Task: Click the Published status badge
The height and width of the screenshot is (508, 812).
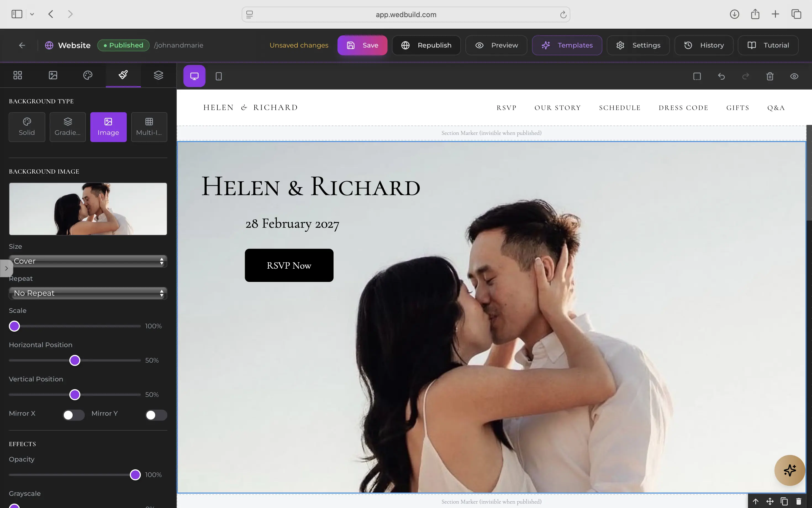Action: click(123, 45)
